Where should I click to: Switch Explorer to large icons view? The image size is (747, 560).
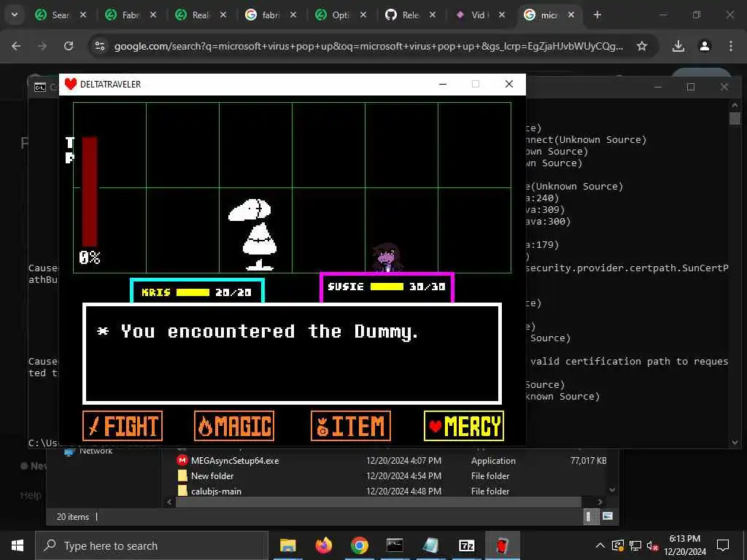click(608, 516)
